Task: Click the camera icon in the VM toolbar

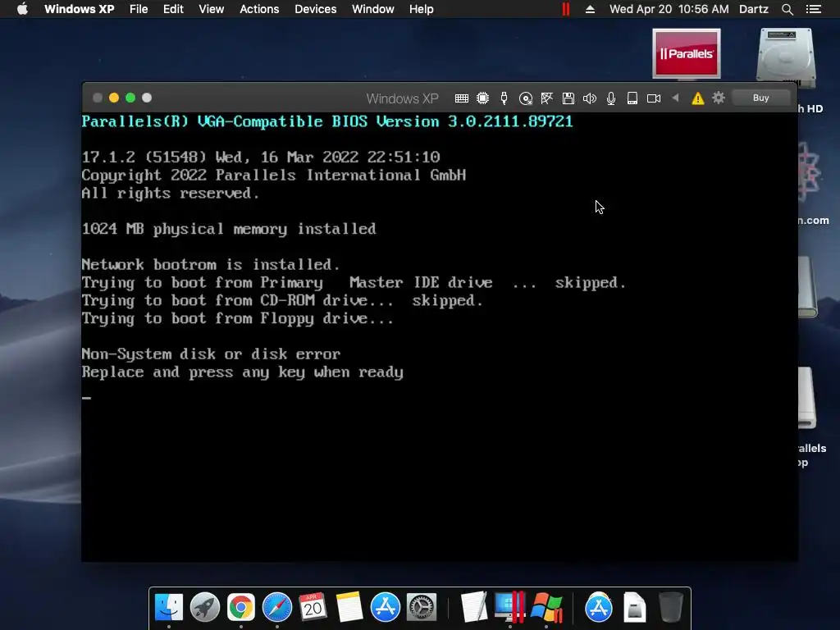Action: pyautogui.click(x=654, y=98)
